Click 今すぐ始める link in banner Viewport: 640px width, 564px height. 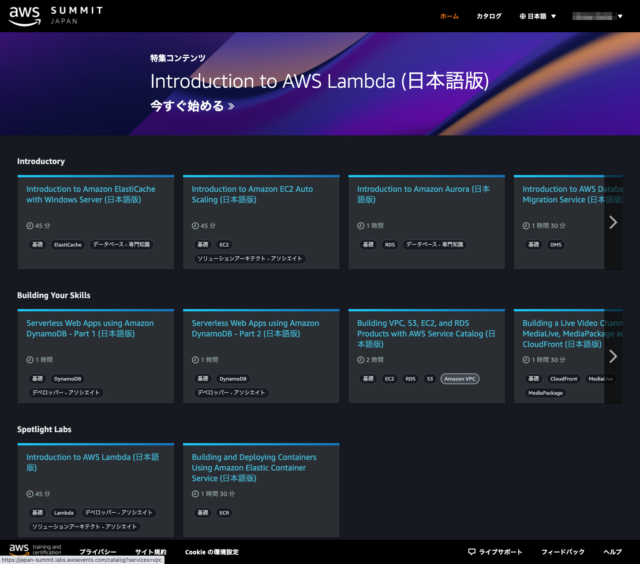click(192, 106)
